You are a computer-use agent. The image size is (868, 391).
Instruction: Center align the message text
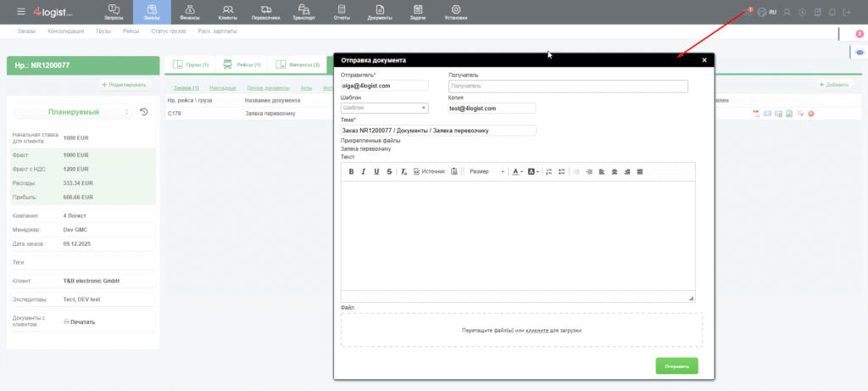point(615,171)
